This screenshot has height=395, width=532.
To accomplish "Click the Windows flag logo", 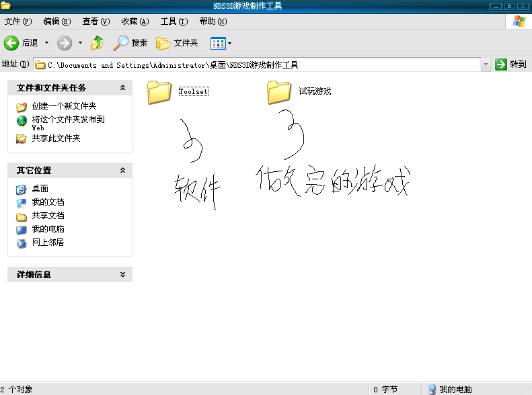I will [x=519, y=21].
